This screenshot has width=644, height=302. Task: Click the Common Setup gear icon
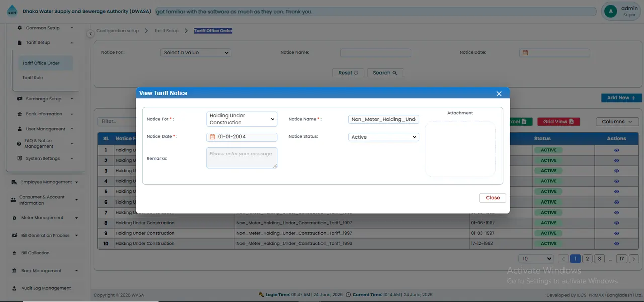coord(20,28)
